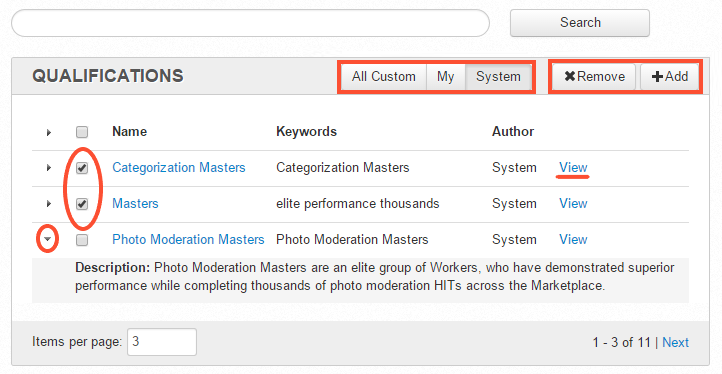Click the 'elite performance thousands' keywords cell
This screenshot has width=722, height=374.
click(x=357, y=203)
